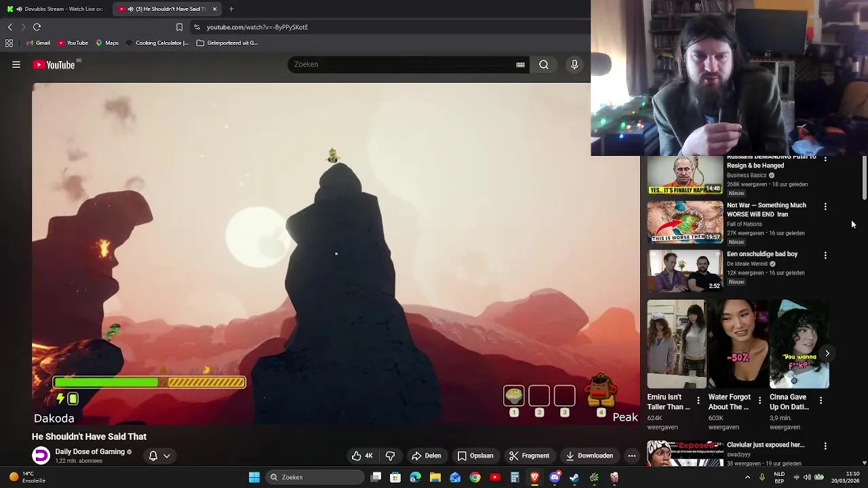868x488 pixels.
Task: Open the Windows Start menu
Action: [x=254, y=477]
